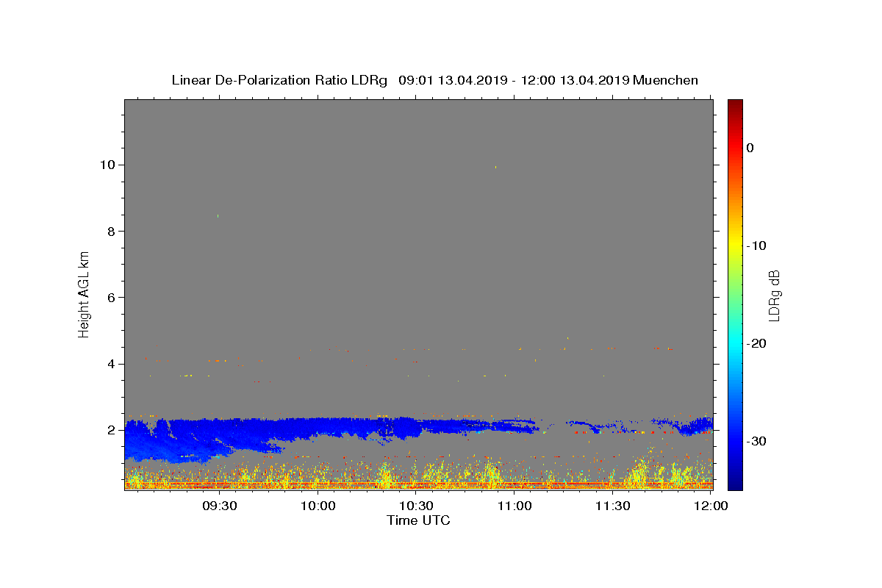Click the 09:30 time tick label
This screenshot has height=588, width=882.
[x=220, y=506]
